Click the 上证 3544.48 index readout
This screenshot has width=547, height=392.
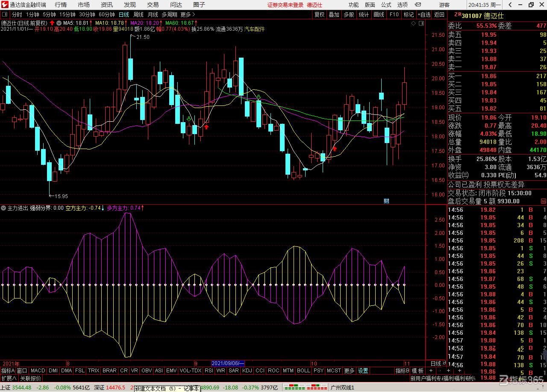pyautogui.click(x=16, y=388)
